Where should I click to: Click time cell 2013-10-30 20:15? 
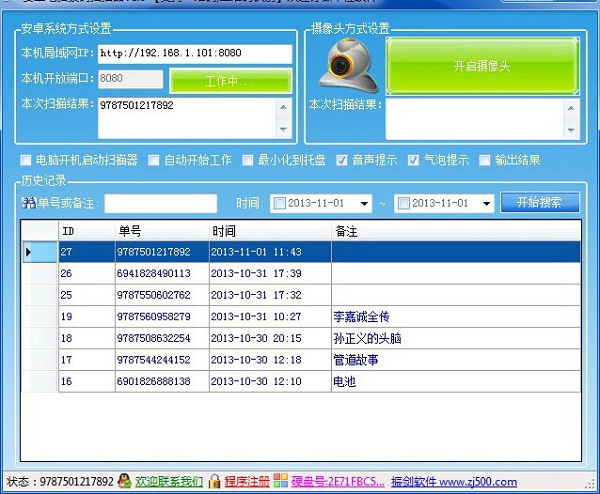270,338
